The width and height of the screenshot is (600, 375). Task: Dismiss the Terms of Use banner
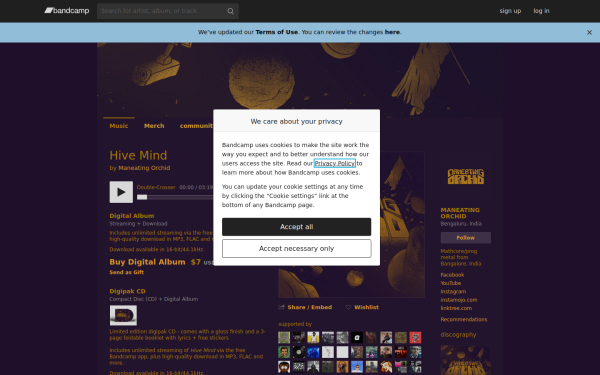point(589,33)
